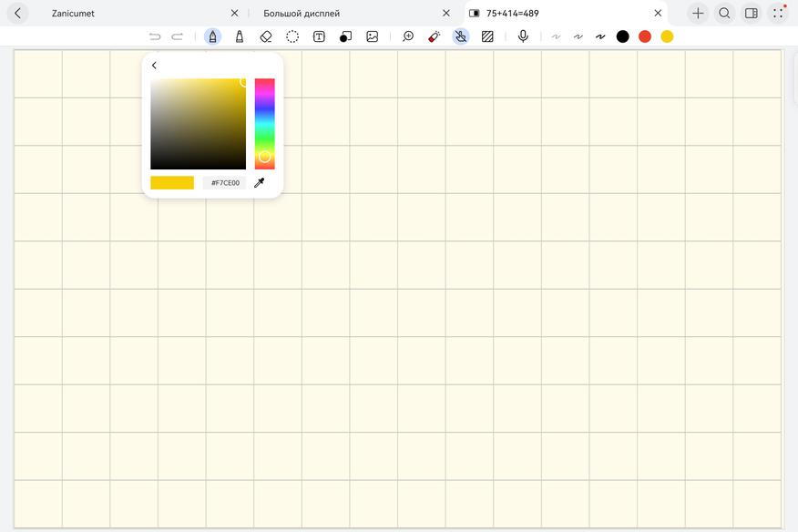This screenshot has height=532, width=798.
Task: Choose the eraser tool
Action: coord(266,36)
